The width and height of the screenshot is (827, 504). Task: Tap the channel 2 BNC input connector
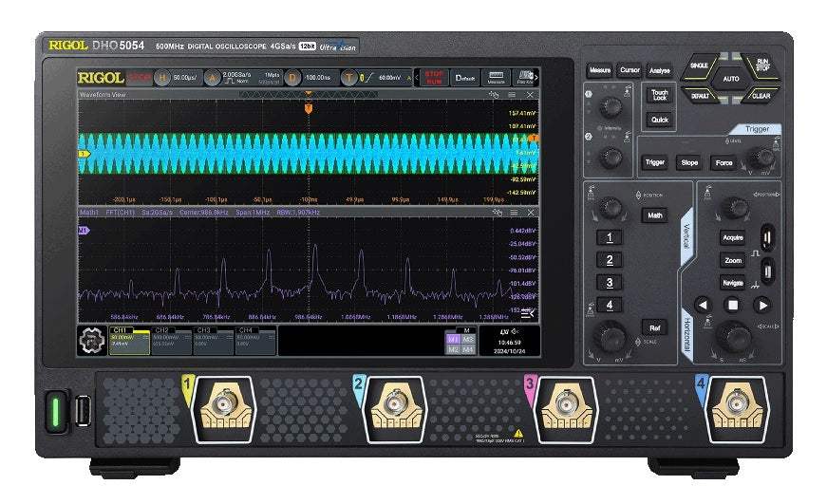tap(395, 405)
